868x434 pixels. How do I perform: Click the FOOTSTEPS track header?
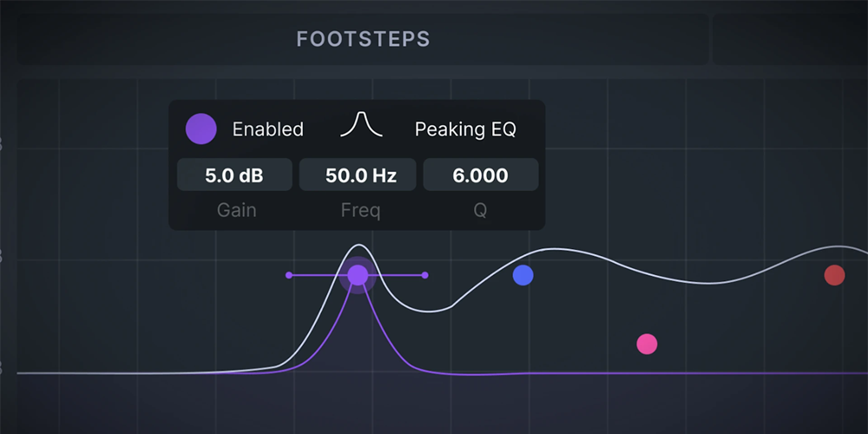pyautogui.click(x=363, y=39)
